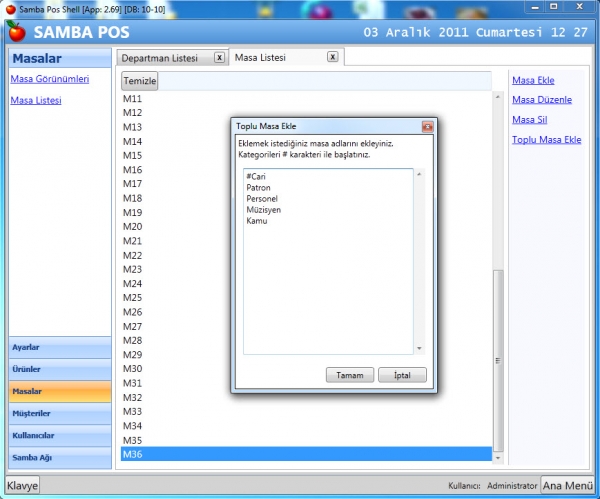This screenshot has height=499, width=600.
Task: Minimize the Samba Pos Shell window
Action: coord(535,7)
